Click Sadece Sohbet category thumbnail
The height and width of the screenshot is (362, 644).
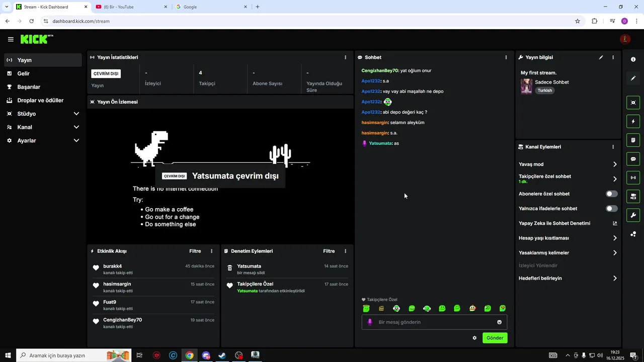526,86
